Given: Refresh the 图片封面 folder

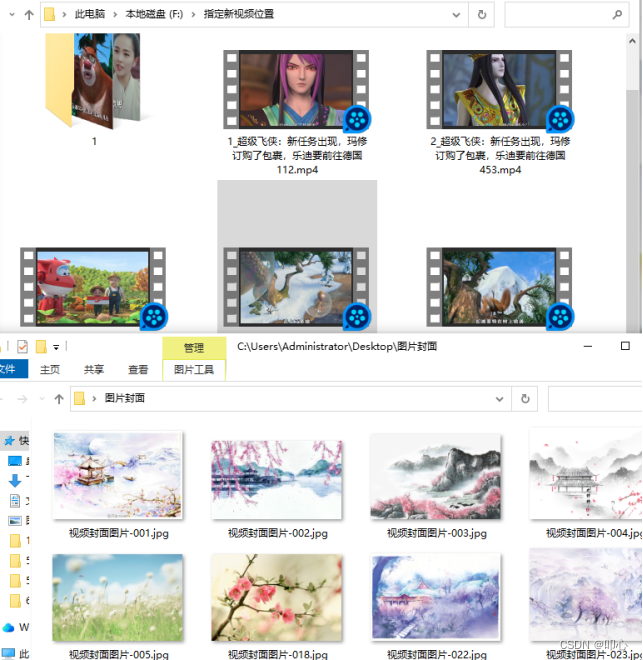Looking at the screenshot, I should pos(525,399).
